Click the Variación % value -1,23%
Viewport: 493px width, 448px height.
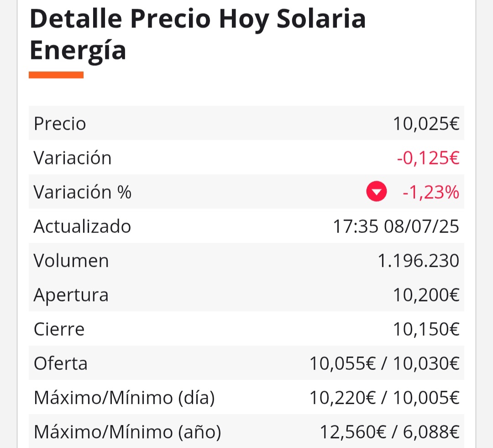431,192
